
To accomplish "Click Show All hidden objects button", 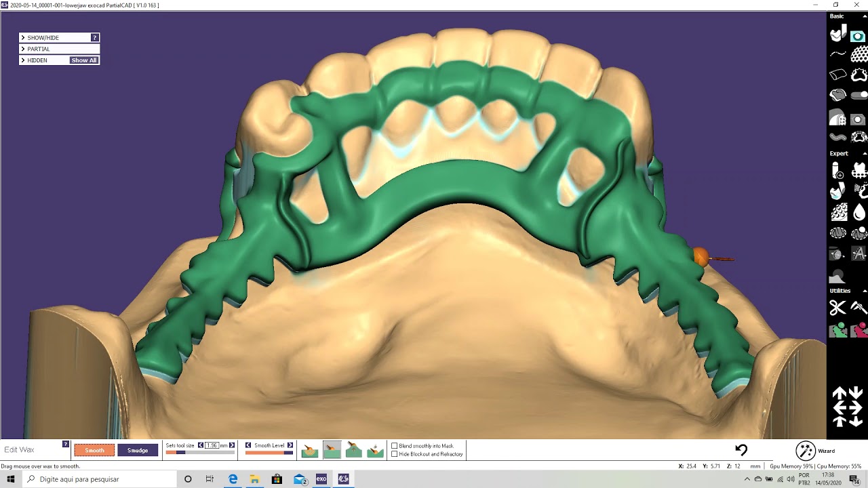I will click(84, 60).
